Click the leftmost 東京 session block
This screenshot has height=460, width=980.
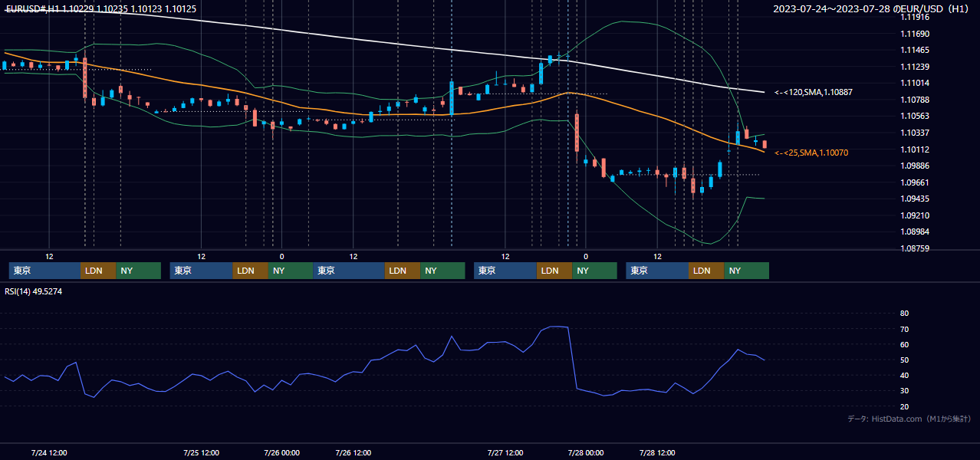(x=44, y=271)
